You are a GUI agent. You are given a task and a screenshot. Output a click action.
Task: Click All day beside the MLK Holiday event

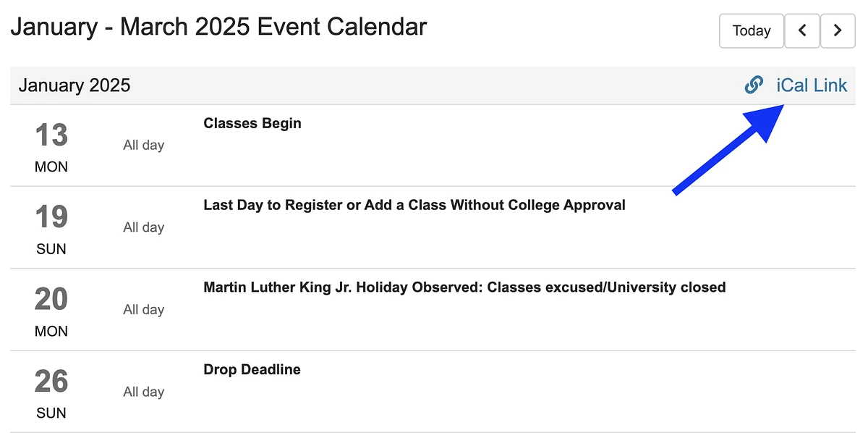143,310
